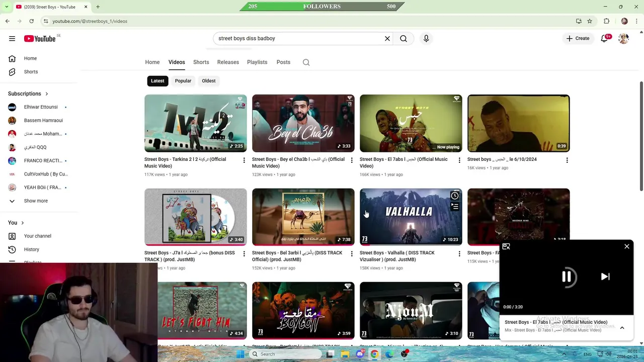Viewport: 644px width, 362px height.
Task: Open options for Tarkina 2 video
Action: [x=244, y=160]
